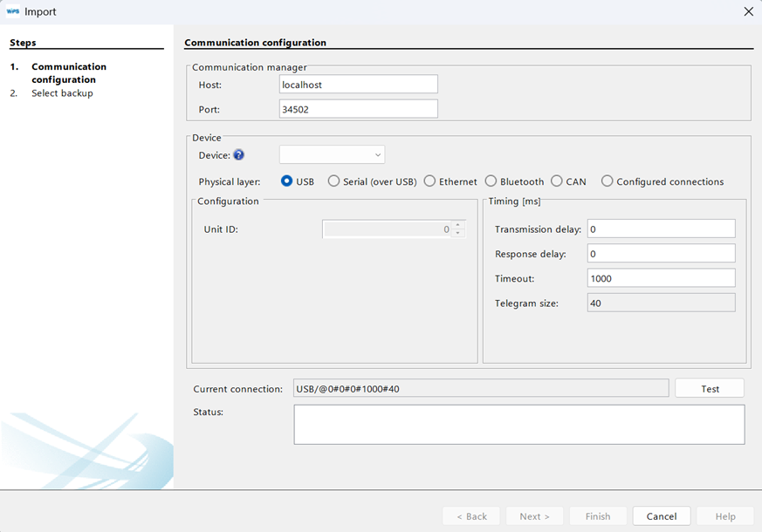This screenshot has height=532, width=762.
Task: Test the current USB connection
Action: (x=709, y=387)
